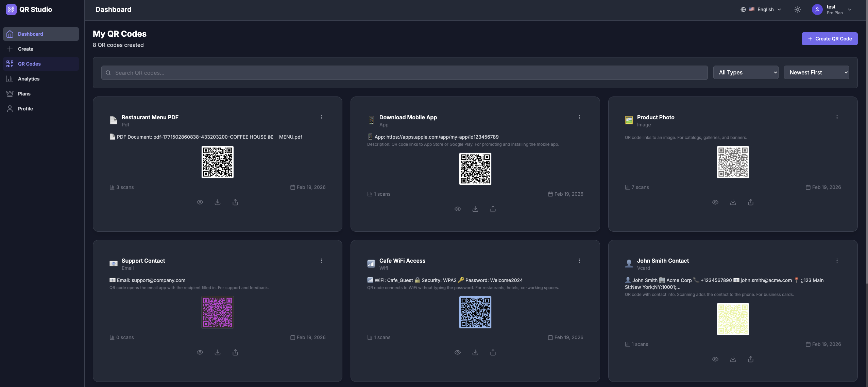
Task: Preview the John Smith Contact QR code
Action: point(715,359)
